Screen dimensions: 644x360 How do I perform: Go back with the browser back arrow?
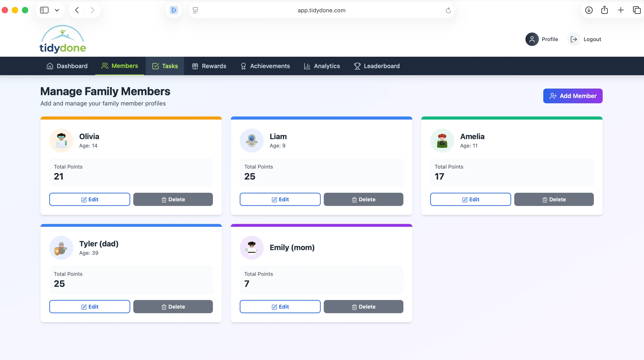click(77, 10)
